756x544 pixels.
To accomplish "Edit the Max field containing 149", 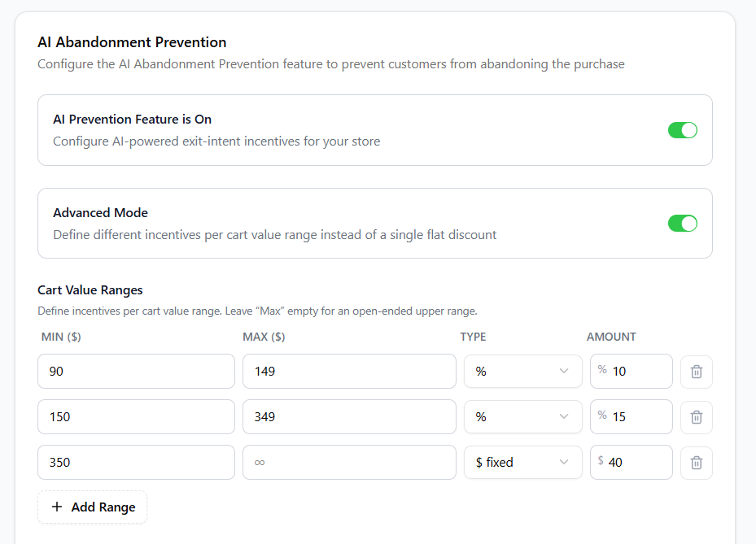I will tap(350, 372).
